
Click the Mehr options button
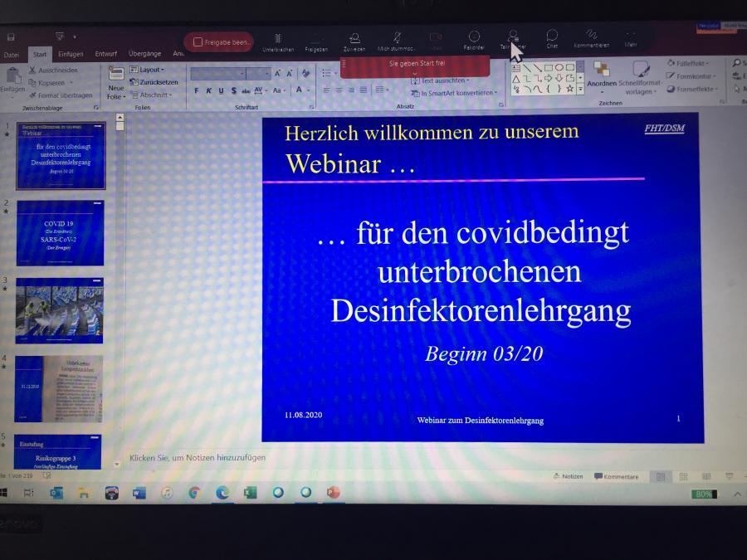pyautogui.click(x=631, y=38)
